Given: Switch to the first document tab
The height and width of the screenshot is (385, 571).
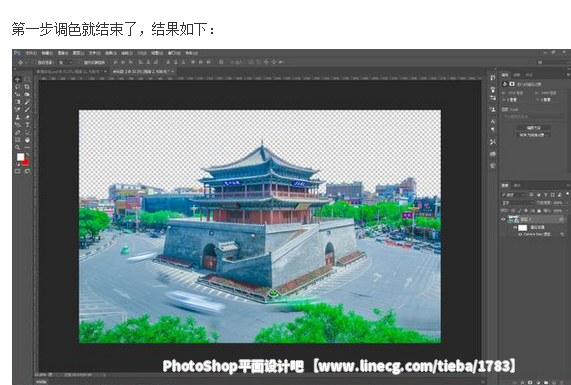Looking at the screenshot, I should point(71,72).
